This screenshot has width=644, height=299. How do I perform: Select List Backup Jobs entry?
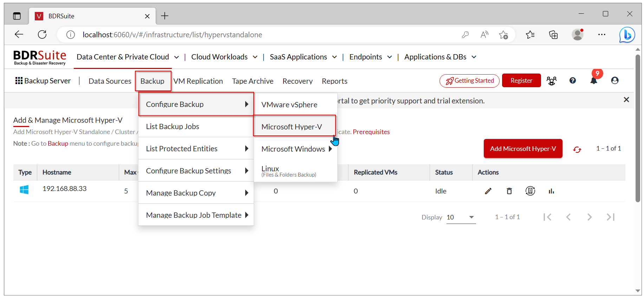coord(196,126)
